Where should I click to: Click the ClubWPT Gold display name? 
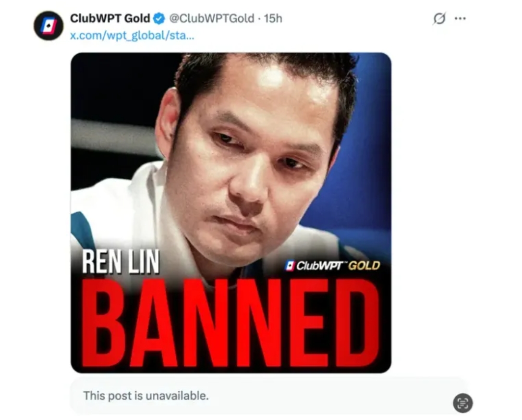[110, 18]
